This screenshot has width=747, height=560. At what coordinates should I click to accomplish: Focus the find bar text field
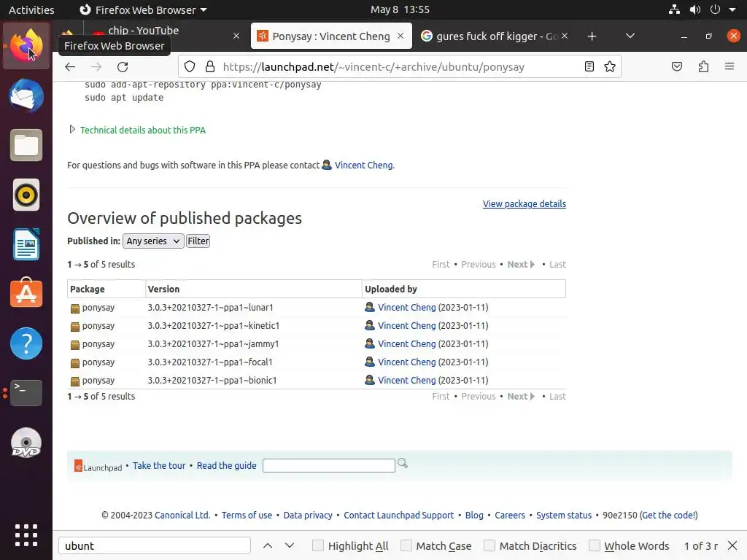pos(155,545)
